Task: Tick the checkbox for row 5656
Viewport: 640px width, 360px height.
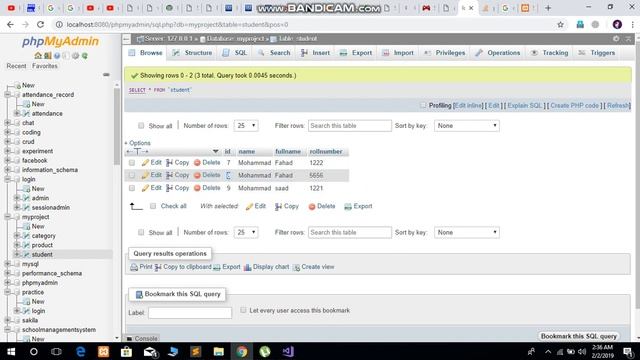Action: 131,176
